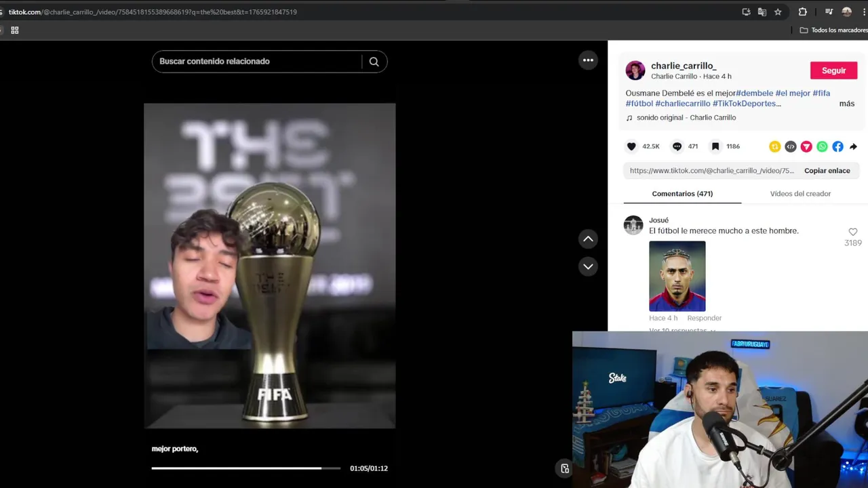Click the '01:05/01:12' video time display
Viewport: 868px width, 488px height.
point(369,468)
